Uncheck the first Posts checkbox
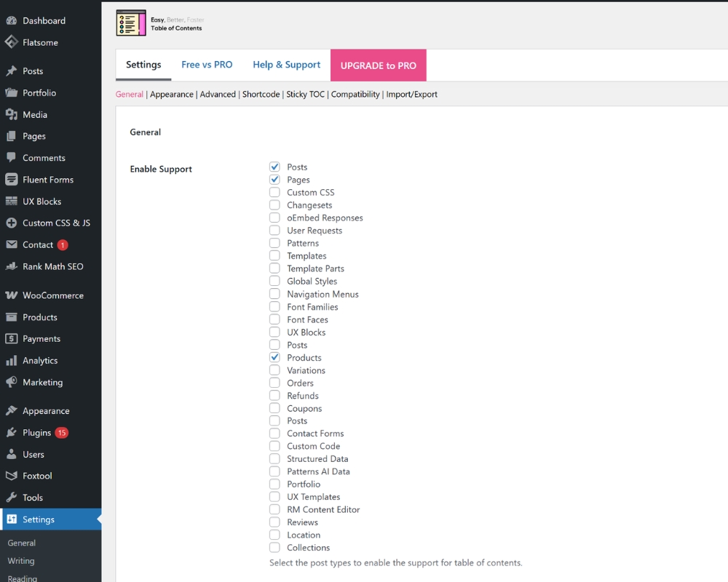The width and height of the screenshot is (728, 582). (x=275, y=167)
